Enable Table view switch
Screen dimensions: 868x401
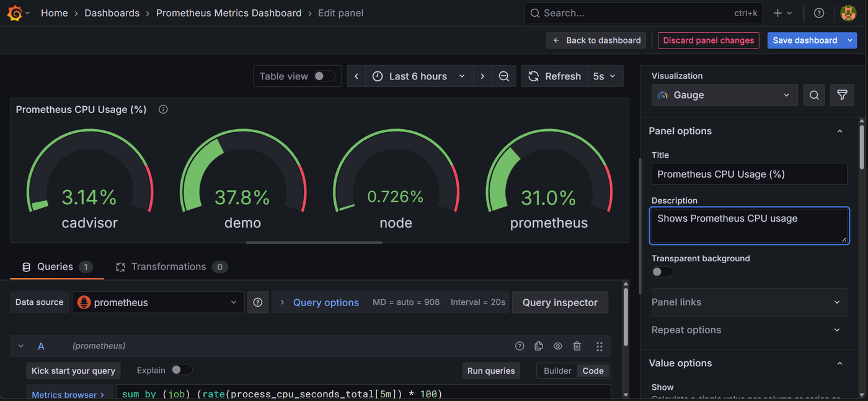pyautogui.click(x=324, y=76)
